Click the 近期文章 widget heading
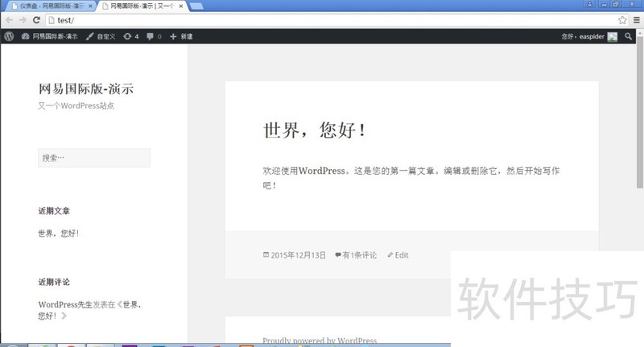Viewport: 644px width, 347px height. (54, 211)
